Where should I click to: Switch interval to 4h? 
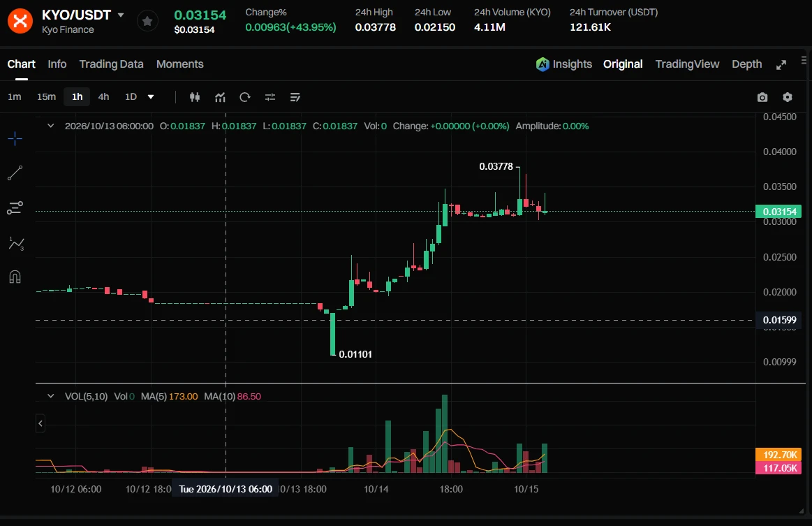click(x=103, y=97)
